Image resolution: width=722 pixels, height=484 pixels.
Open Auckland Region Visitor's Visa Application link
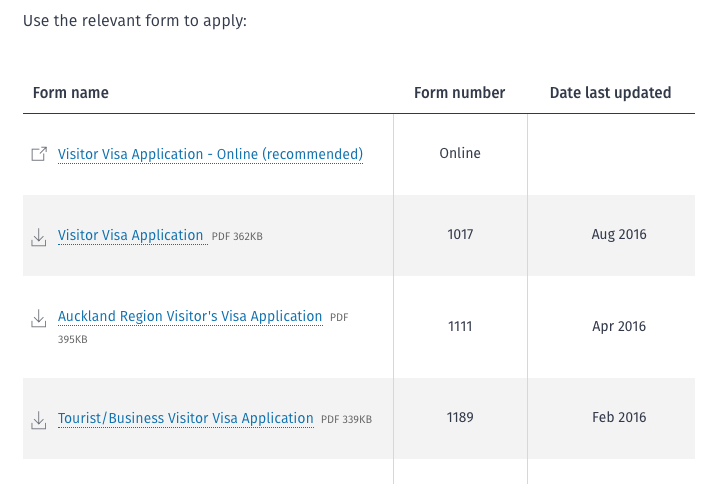(x=190, y=316)
